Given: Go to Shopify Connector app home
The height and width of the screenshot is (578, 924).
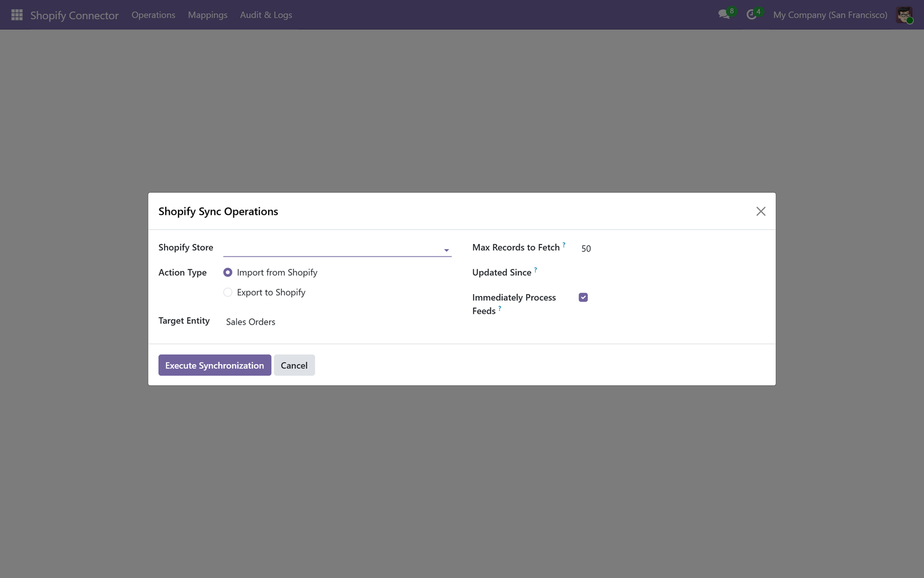Looking at the screenshot, I should click(74, 15).
